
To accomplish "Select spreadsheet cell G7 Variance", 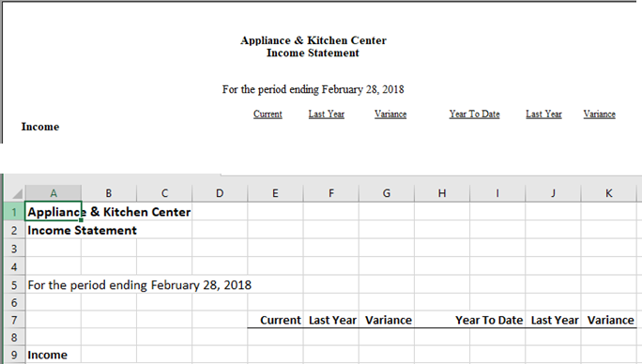I will click(x=387, y=320).
